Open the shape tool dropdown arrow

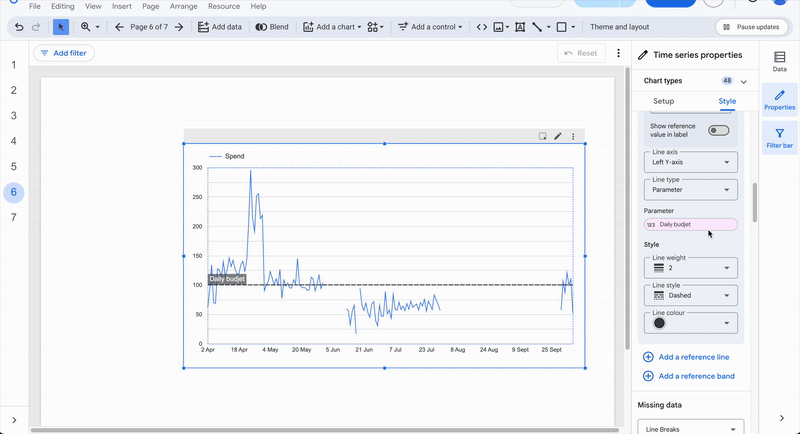[x=573, y=27]
